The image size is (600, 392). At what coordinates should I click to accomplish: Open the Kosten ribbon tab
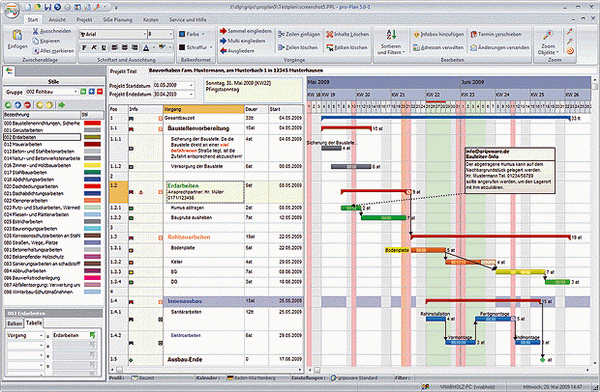(x=151, y=20)
